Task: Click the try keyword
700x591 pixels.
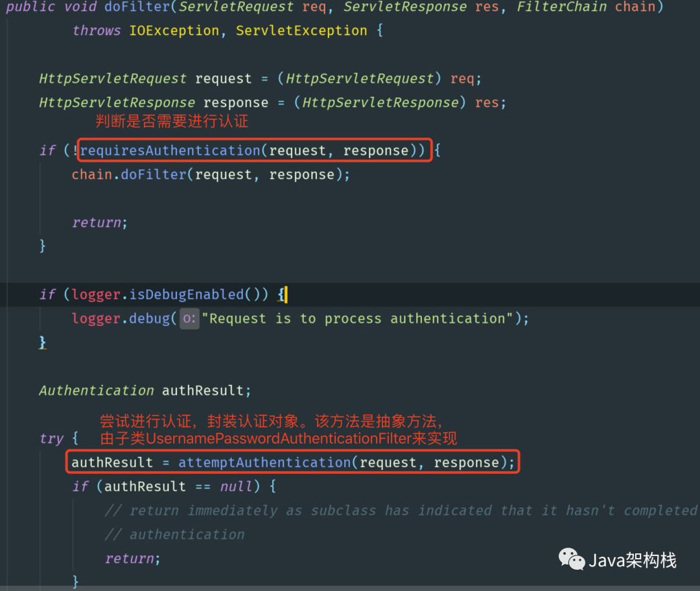Action: click(x=51, y=439)
